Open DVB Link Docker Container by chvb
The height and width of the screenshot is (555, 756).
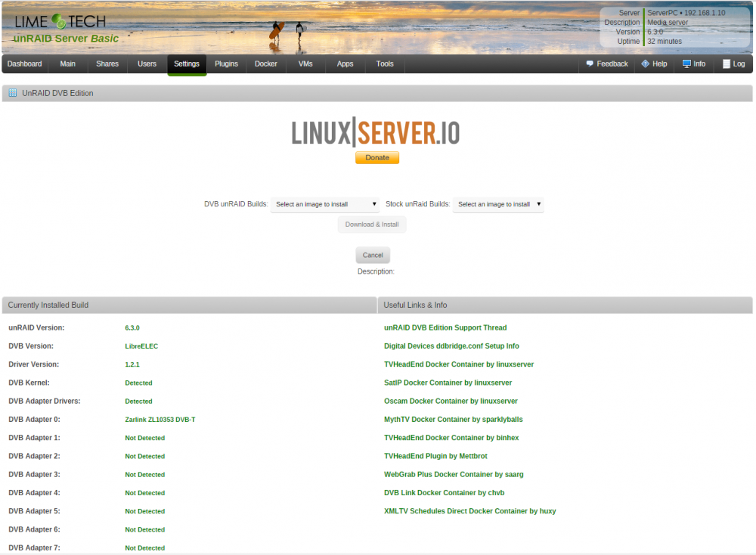(444, 493)
